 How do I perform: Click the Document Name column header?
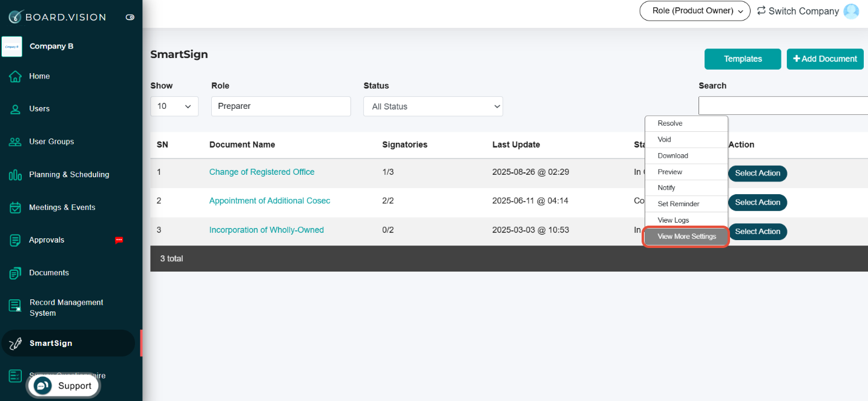[x=242, y=145]
